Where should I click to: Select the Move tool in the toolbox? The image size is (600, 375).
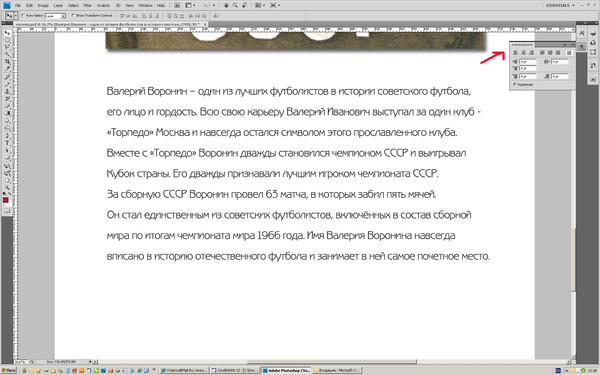click(7, 33)
